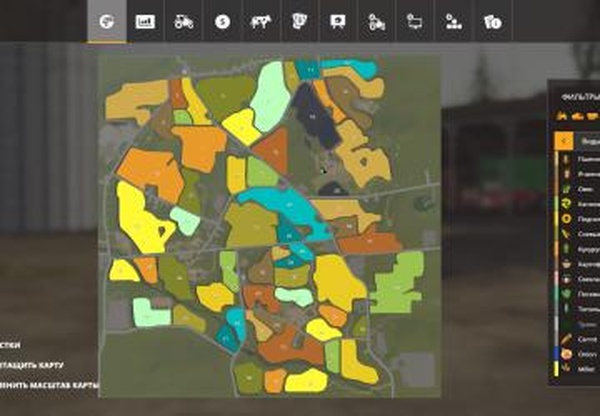Open general settings tab with gear and monitor icon

[x=415, y=21]
